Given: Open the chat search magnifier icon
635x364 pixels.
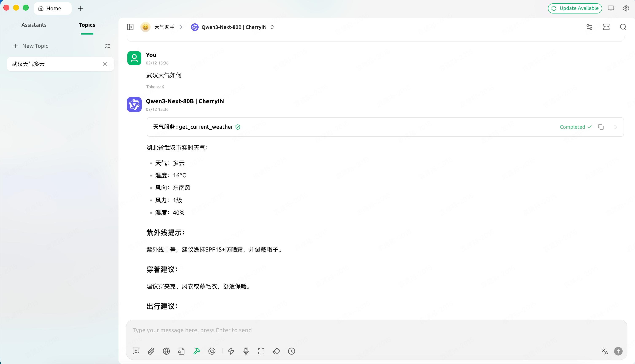Looking at the screenshot, I should pyautogui.click(x=623, y=27).
